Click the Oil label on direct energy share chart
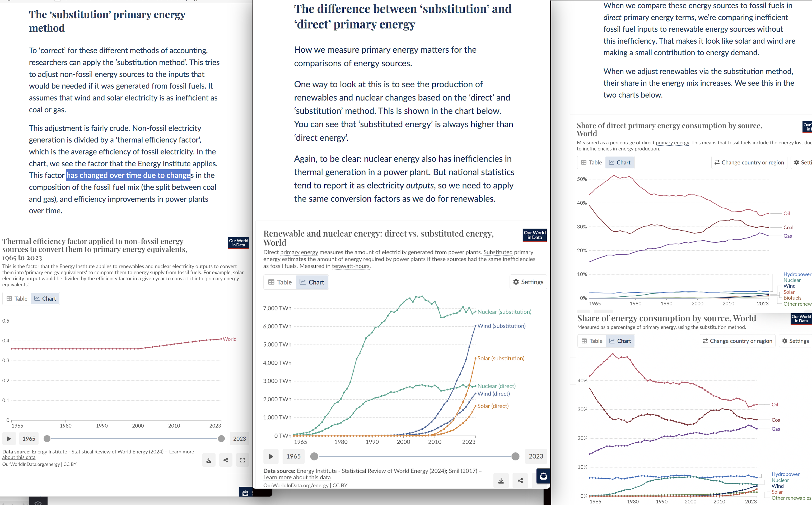The height and width of the screenshot is (505, 812). point(786,213)
